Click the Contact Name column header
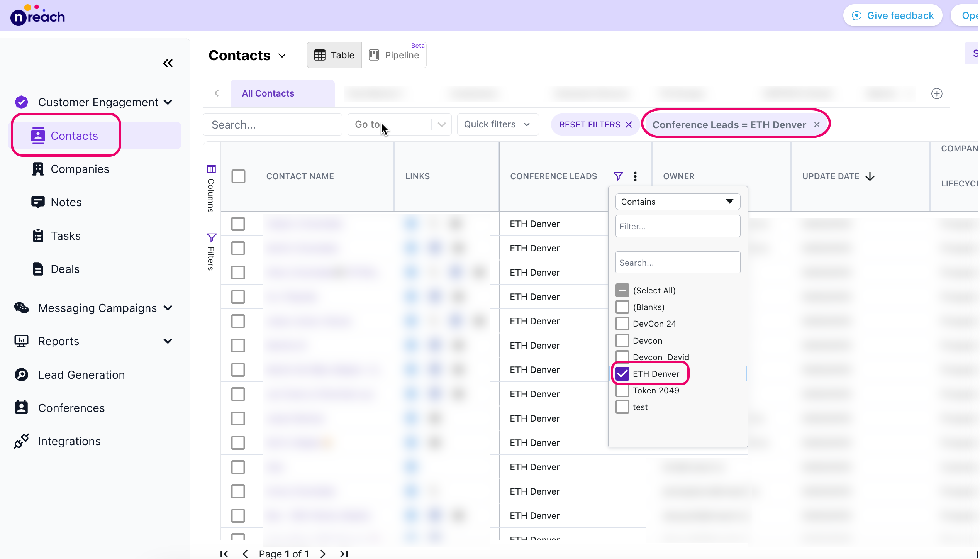980x559 pixels. tap(300, 176)
